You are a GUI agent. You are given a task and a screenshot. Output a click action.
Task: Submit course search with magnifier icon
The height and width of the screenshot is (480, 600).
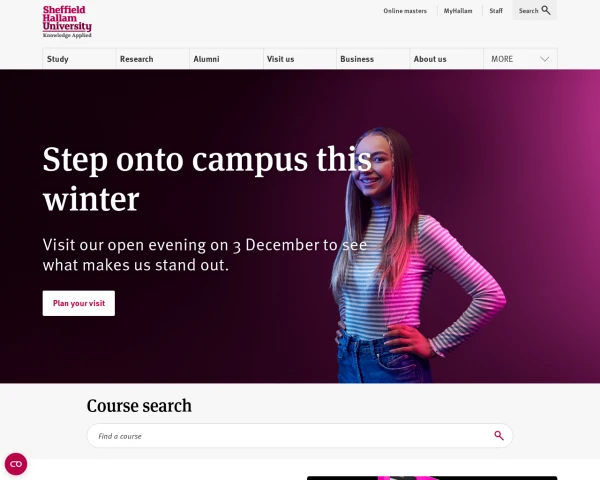[499, 436]
